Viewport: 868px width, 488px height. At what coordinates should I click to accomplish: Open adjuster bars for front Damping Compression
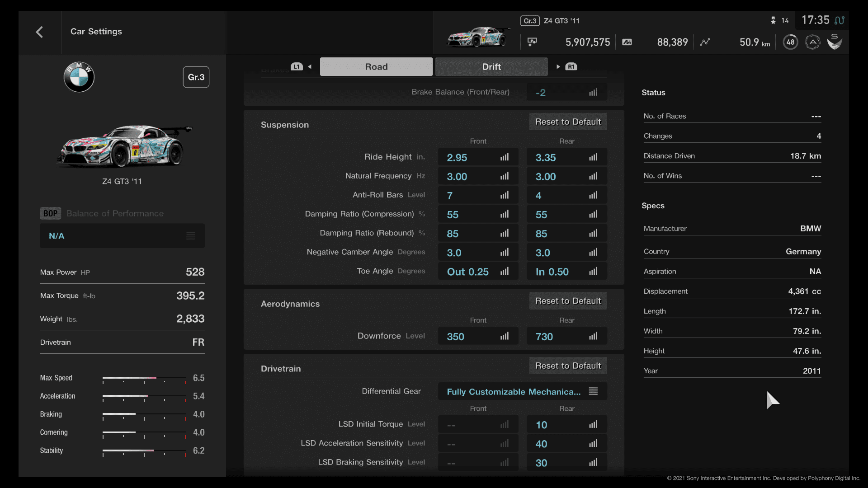pos(505,214)
